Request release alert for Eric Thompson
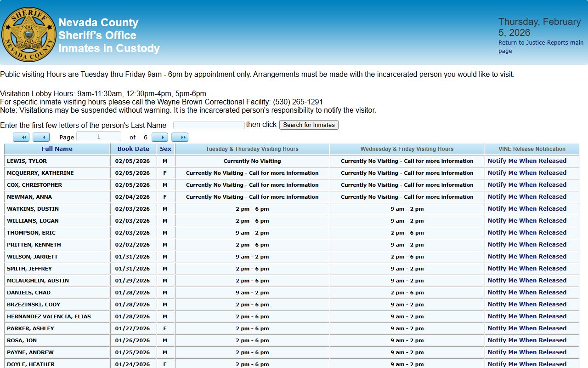588x368 pixels. point(527,233)
